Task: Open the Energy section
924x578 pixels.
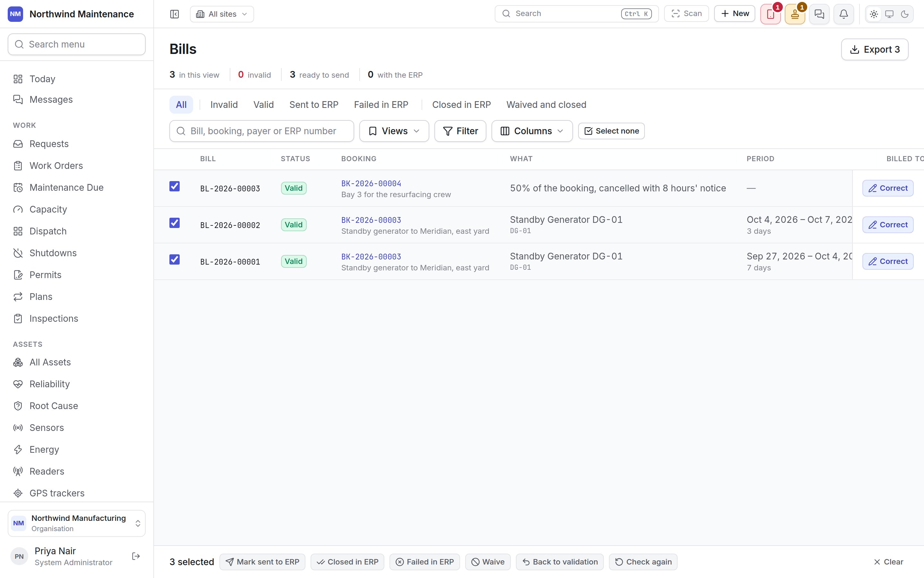Action: pos(76,450)
